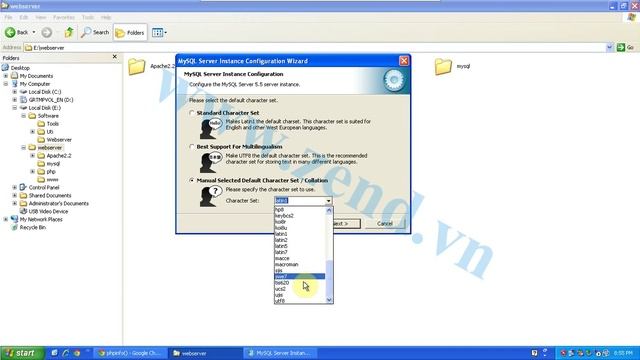Switch to webserver taskbar button

(206, 353)
